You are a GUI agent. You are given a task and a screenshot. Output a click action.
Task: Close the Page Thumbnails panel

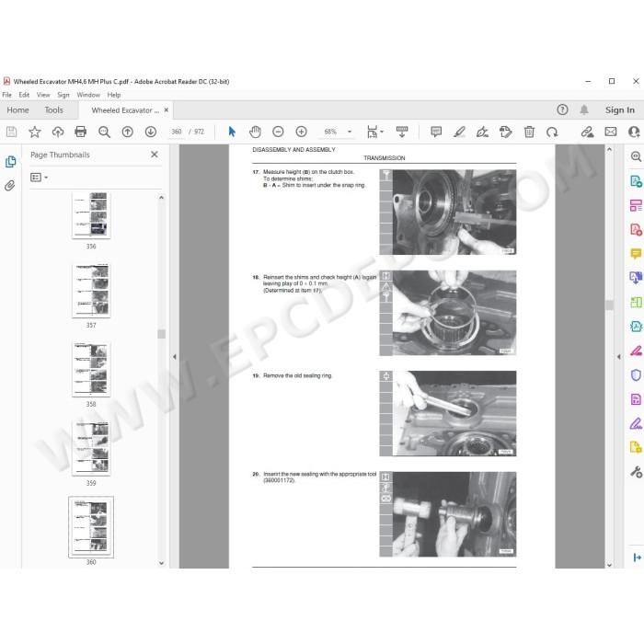click(x=155, y=155)
